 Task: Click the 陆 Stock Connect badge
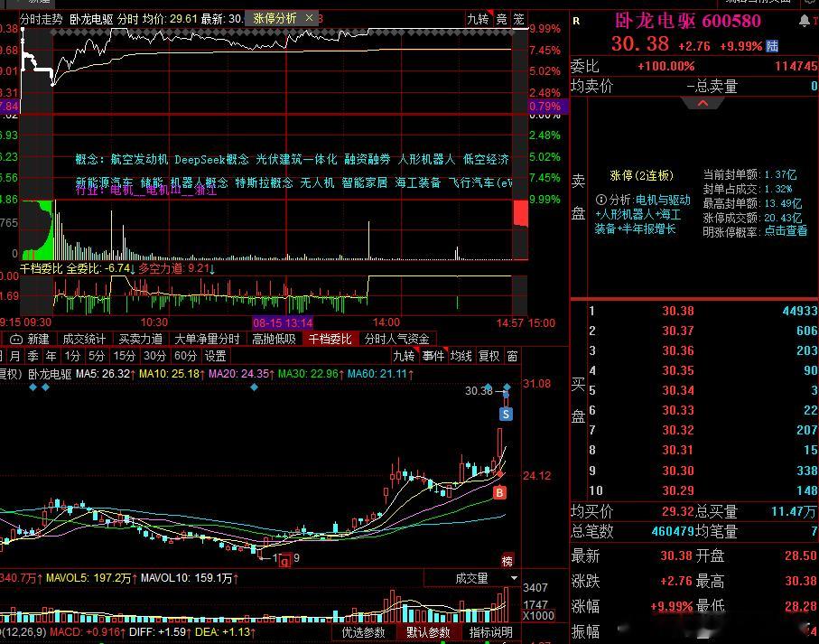(x=772, y=46)
